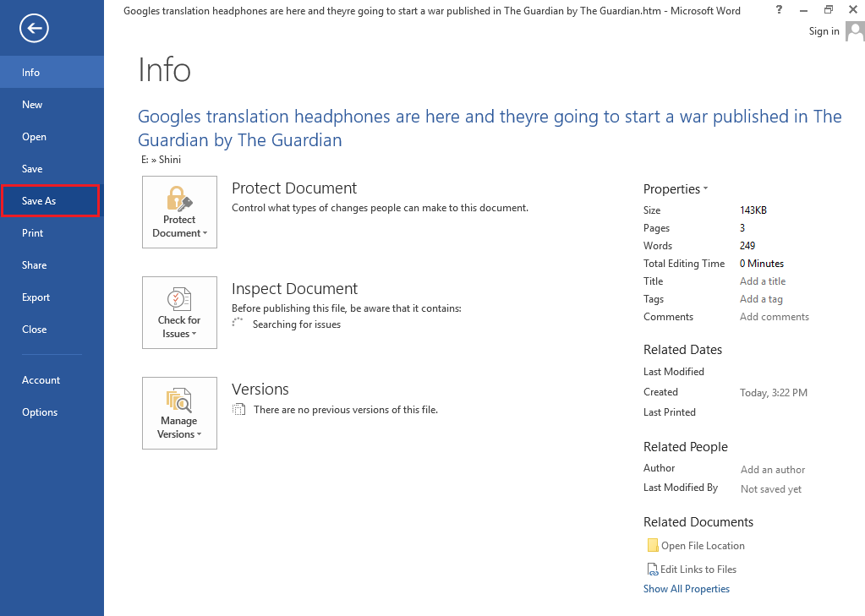The height and width of the screenshot is (616, 865).
Task: Choose Save As in the sidebar
Action: click(50, 201)
